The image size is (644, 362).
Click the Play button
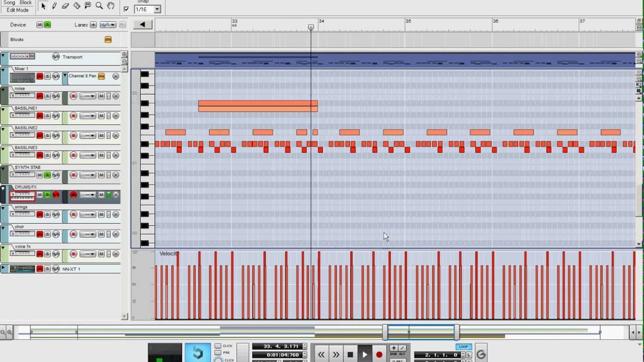pyautogui.click(x=365, y=354)
